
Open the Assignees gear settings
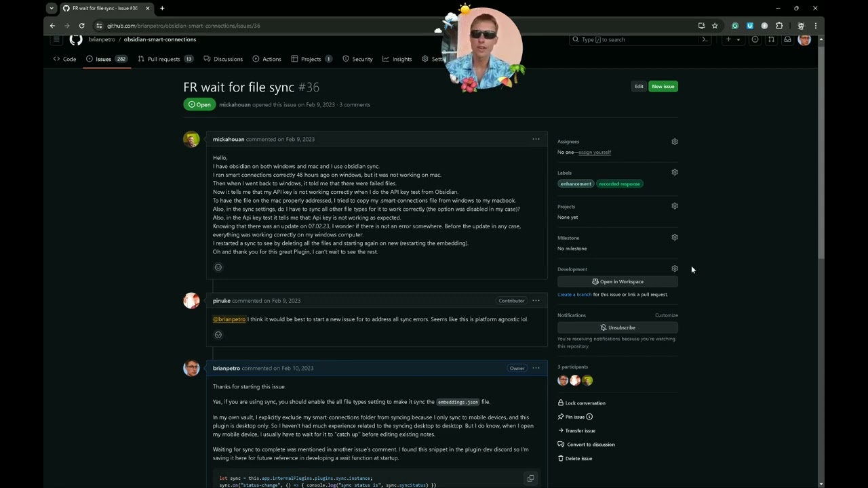coord(675,142)
